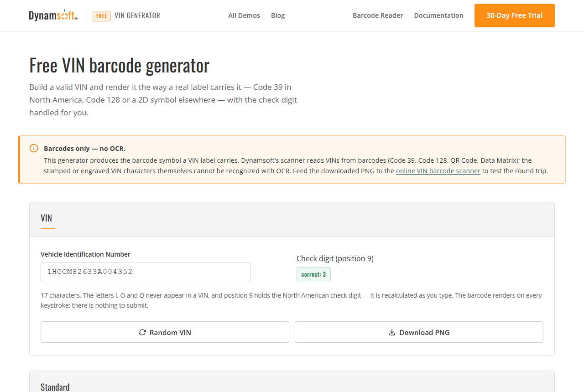Start the 30-Day Free Trial

515,15
